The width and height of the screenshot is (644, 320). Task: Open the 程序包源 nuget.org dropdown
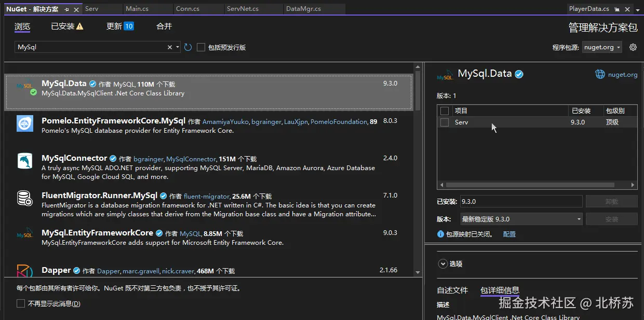[601, 47]
